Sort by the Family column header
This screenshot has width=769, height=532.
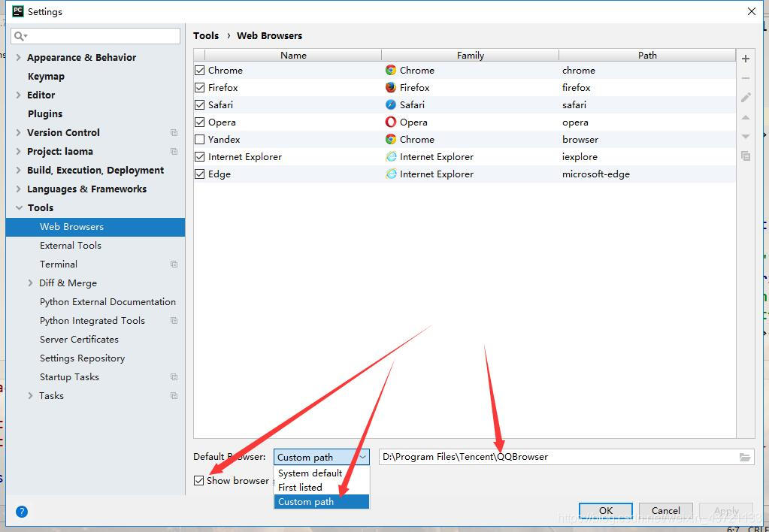(x=471, y=55)
